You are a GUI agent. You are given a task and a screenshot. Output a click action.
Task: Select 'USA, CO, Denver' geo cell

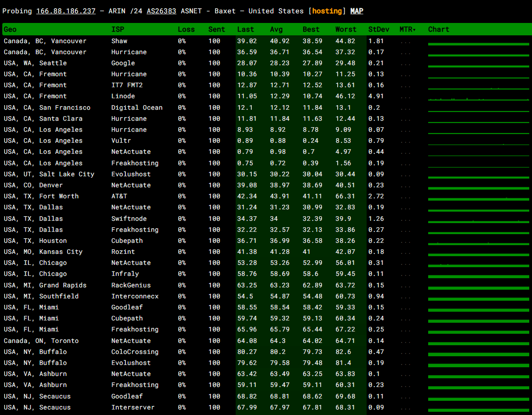tap(33, 185)
